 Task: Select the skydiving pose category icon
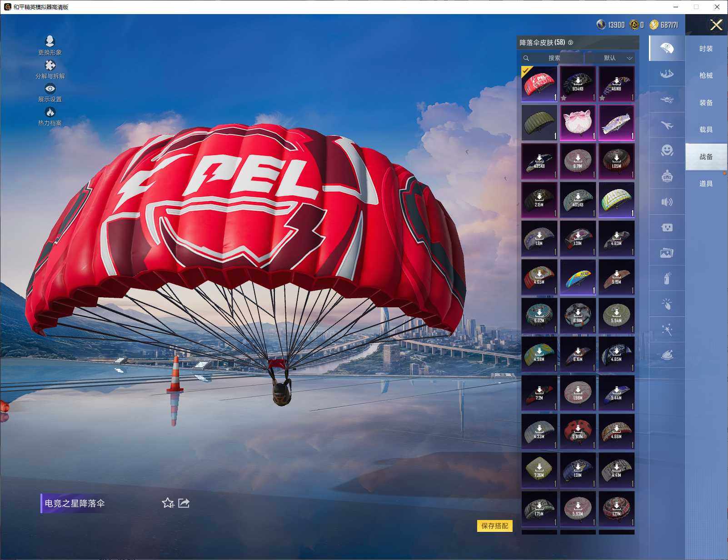[667, 74]
